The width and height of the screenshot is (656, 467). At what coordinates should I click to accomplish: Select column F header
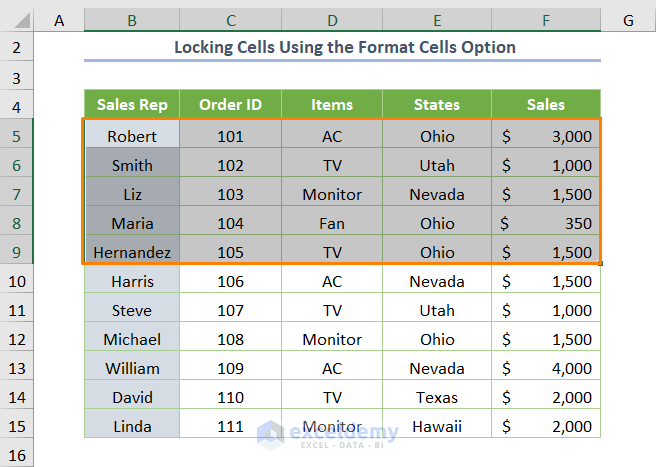coord(546,20)
